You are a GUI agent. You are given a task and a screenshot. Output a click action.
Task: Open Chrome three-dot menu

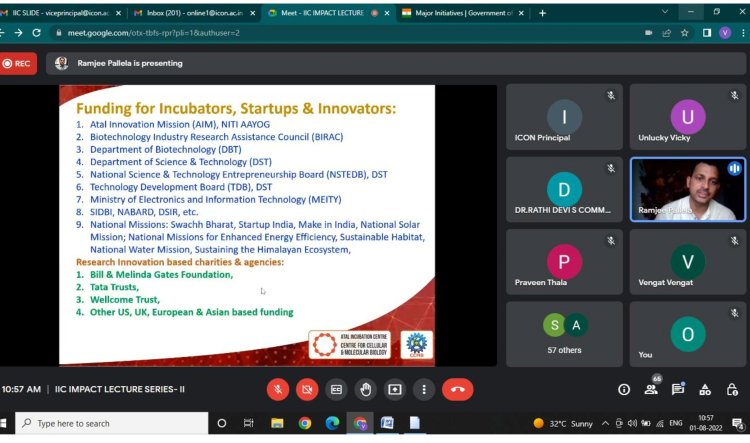click(743, 33)
